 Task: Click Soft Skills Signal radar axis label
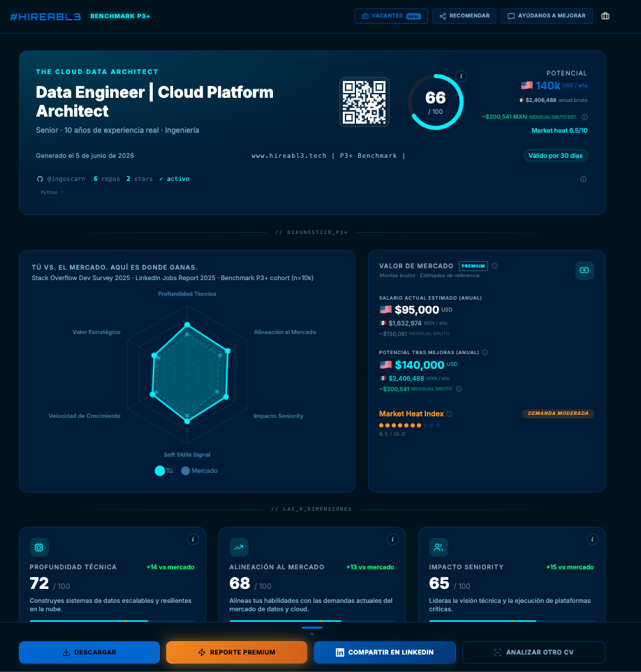tap(187, 455)
